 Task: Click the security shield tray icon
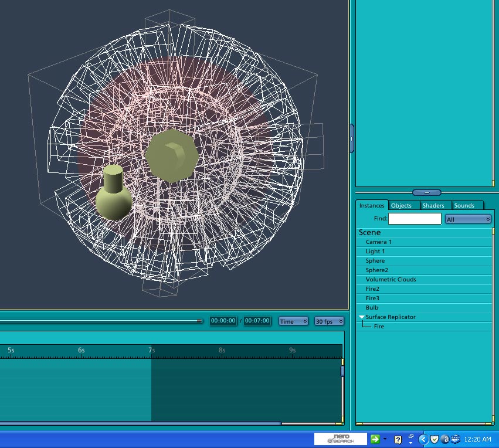pos(434,439)
